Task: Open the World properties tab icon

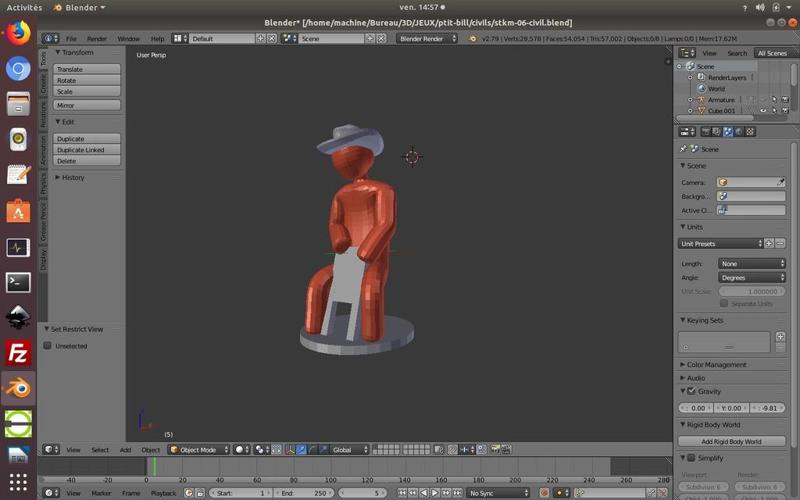Action: coord(739,131)
